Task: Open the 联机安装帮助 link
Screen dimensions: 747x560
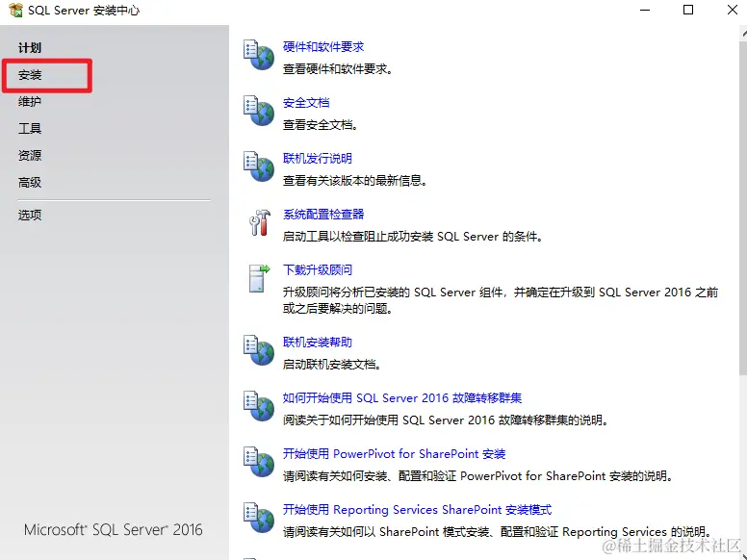Action: (318, 342)
